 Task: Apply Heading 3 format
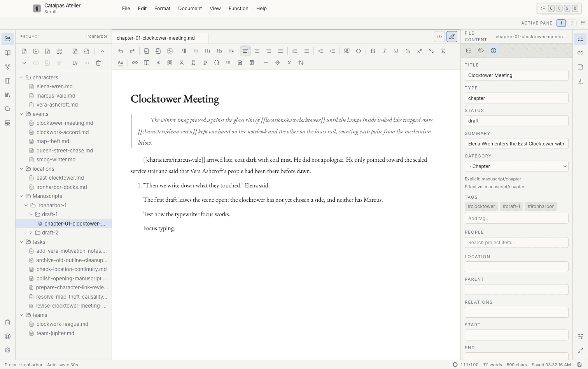pyautogui.click(x=219, y=51)
